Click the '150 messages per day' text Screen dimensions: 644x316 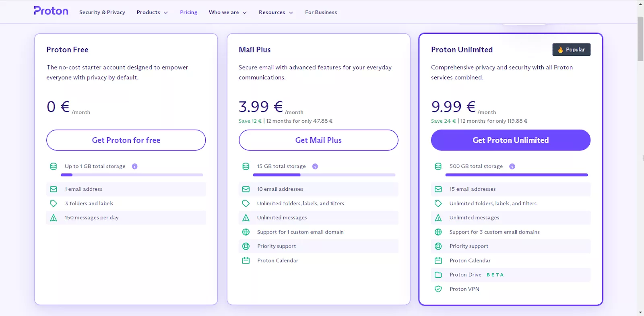tap(92, 218)
